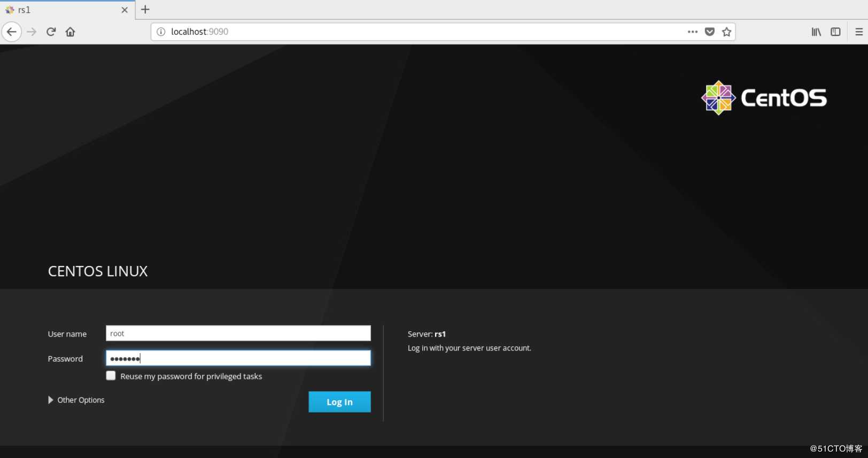Toggle the sidebar view icon
The width and height of the screenshot is (868, 458).
pos(836,32)
